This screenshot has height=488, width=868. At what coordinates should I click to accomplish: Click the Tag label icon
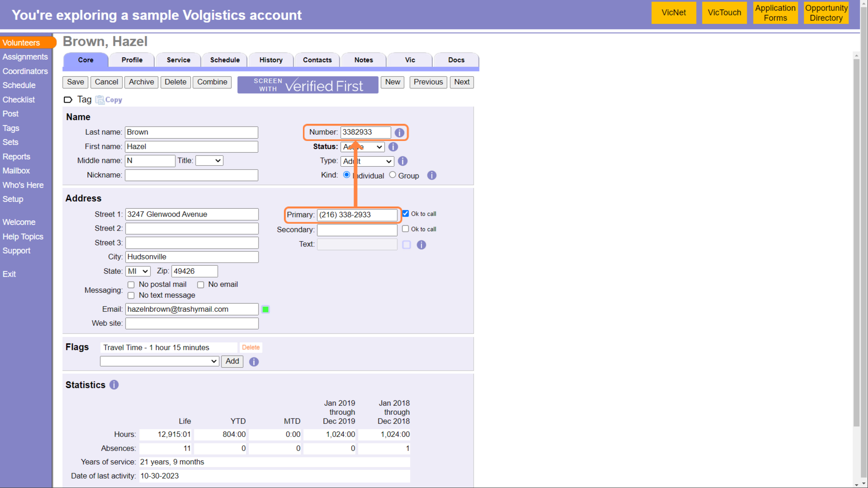pyautogui.click(x=68, y=100)
